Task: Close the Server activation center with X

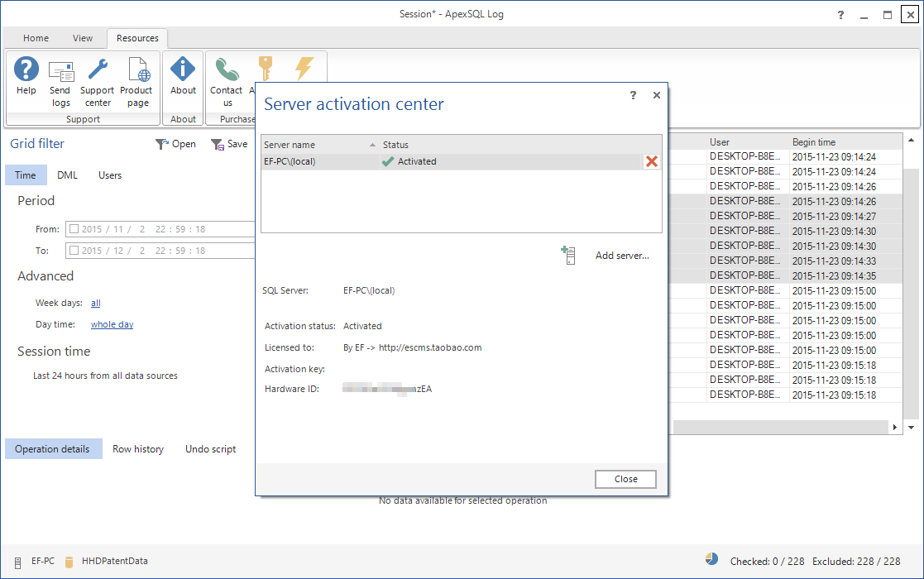Action: pos(657,95)
